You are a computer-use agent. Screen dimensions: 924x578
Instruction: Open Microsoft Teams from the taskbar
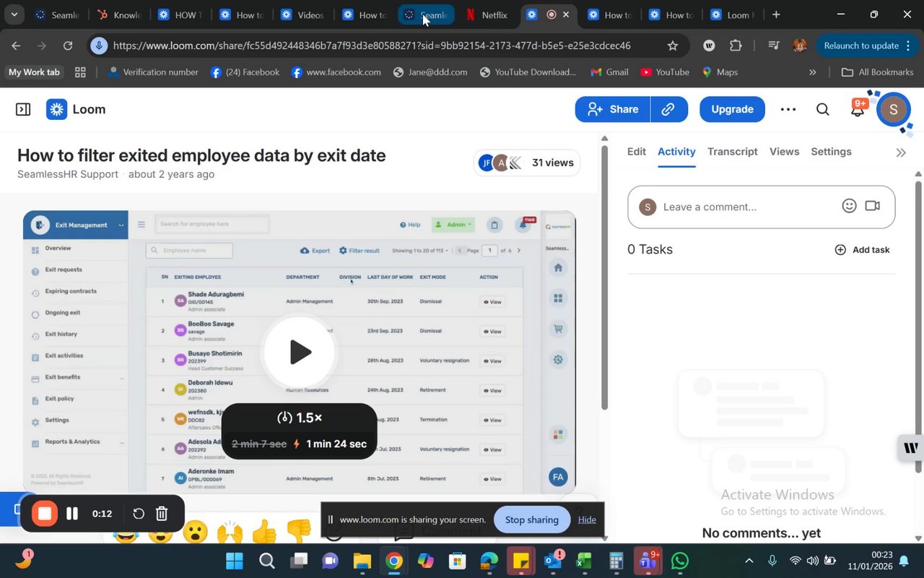pos(648,561)
